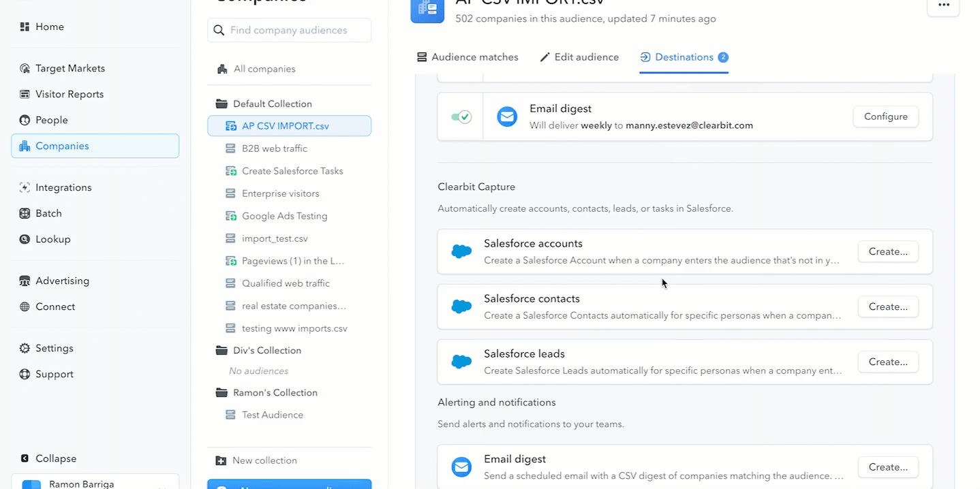Click the Destinations count badge

coord(723,57)
